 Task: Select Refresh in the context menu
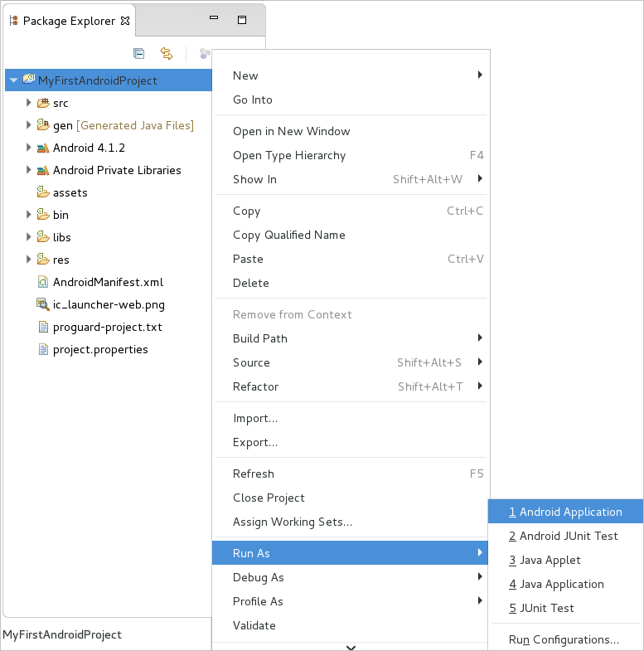point(351,474)
